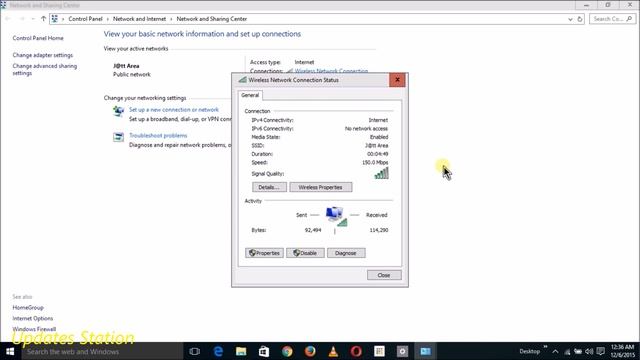Open Microsoft Edge from the taskbar
The width and height of the screenshot is (640, 360).
218,351
